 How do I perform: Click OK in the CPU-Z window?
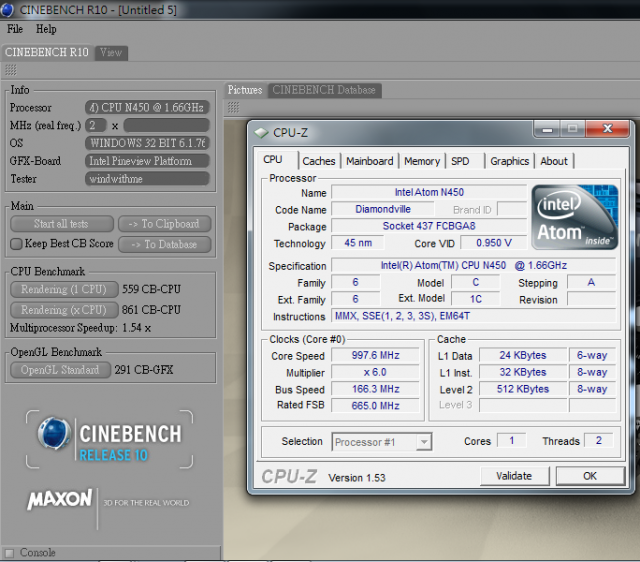pos(590,476)
